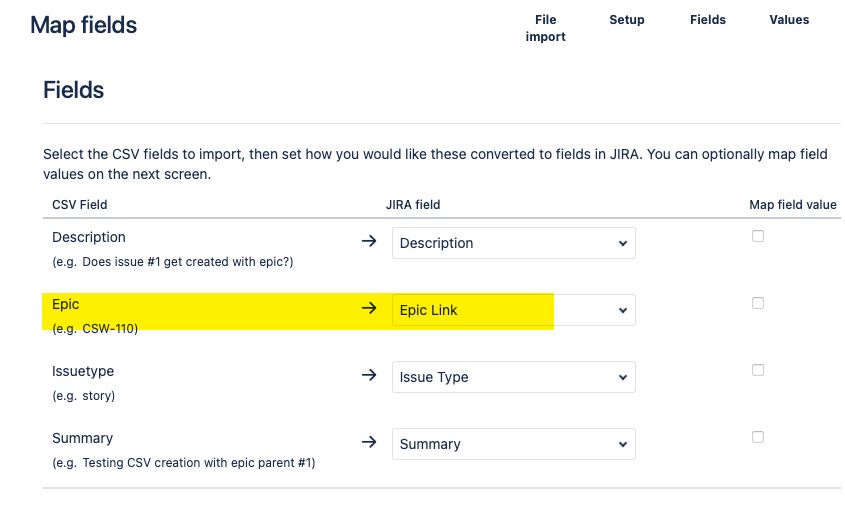Open the Description JIRA field dropdown
Image resolution: width=845 pixels, height=508 pixels.
[x=514, y=243]
